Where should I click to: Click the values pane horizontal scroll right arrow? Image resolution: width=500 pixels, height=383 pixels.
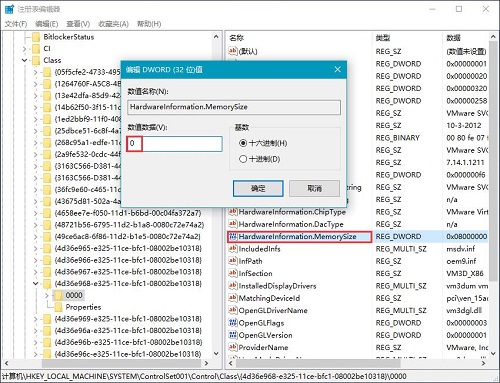tap(484, 363)
